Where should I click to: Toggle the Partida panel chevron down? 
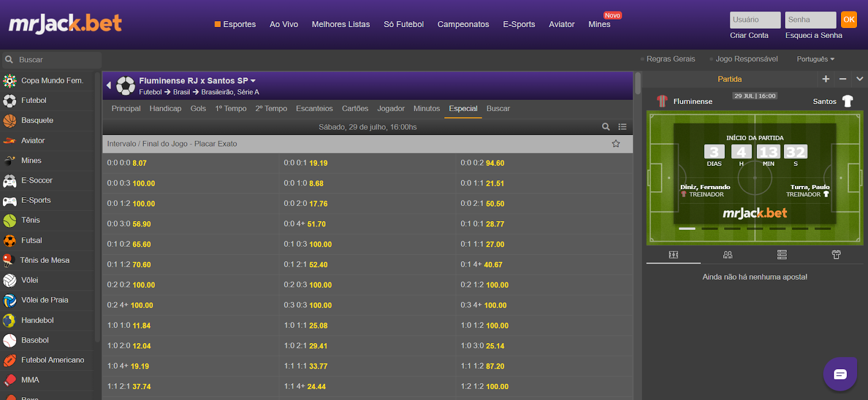click(x=860, y=79)
